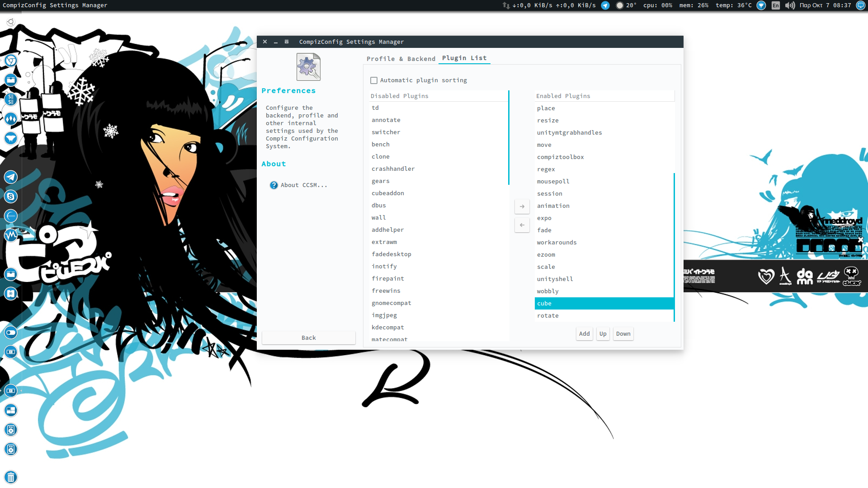
Task: Select 'compiztoolbox' enabled plugin
Action: [604, 157]
